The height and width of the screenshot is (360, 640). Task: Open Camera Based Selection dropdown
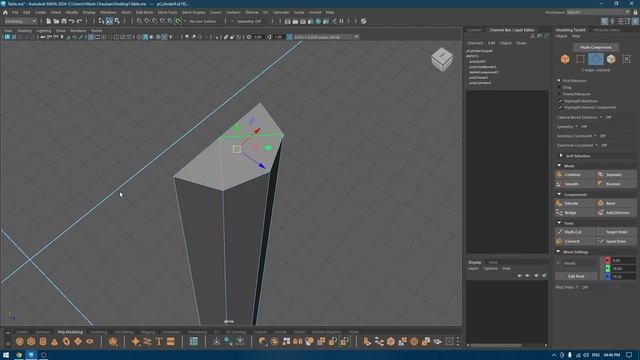click(x=601, y=117)
